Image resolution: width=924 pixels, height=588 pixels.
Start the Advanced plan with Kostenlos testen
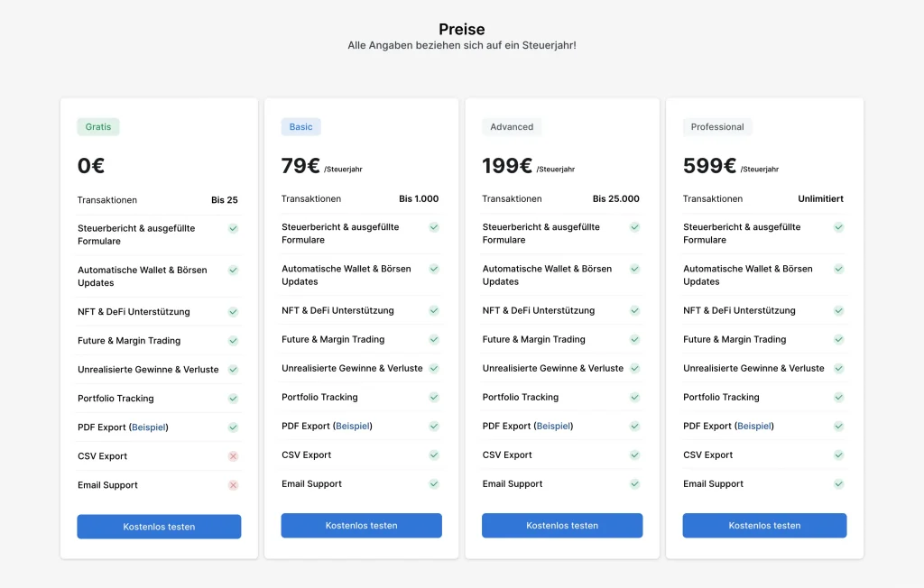coord(562,526)
